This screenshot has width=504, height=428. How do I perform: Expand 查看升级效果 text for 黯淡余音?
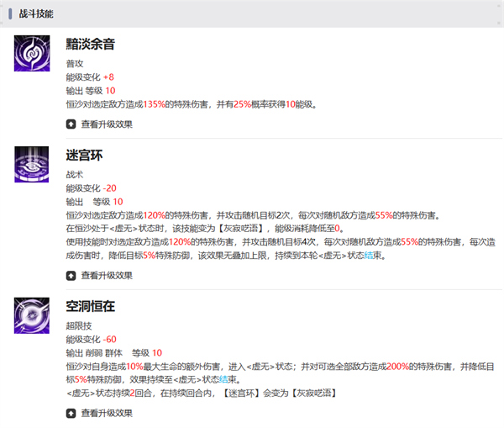click(x=106, y=124)
